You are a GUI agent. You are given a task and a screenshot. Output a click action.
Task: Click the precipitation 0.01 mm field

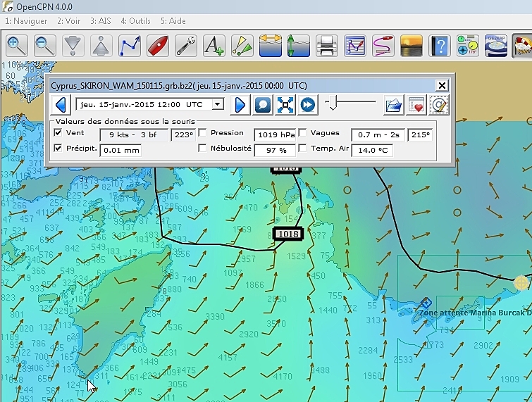120,151
